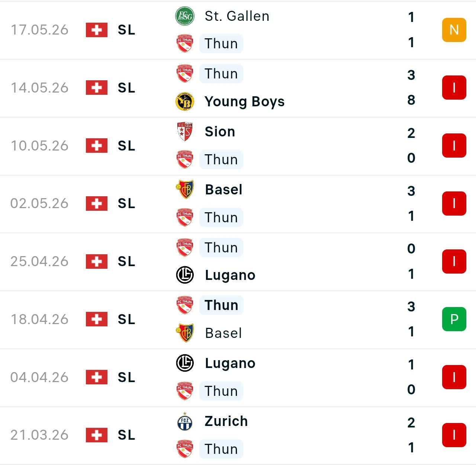Open Lugano in the 04.04.26 match
476x465 pixels.
(x=230, y=363)
